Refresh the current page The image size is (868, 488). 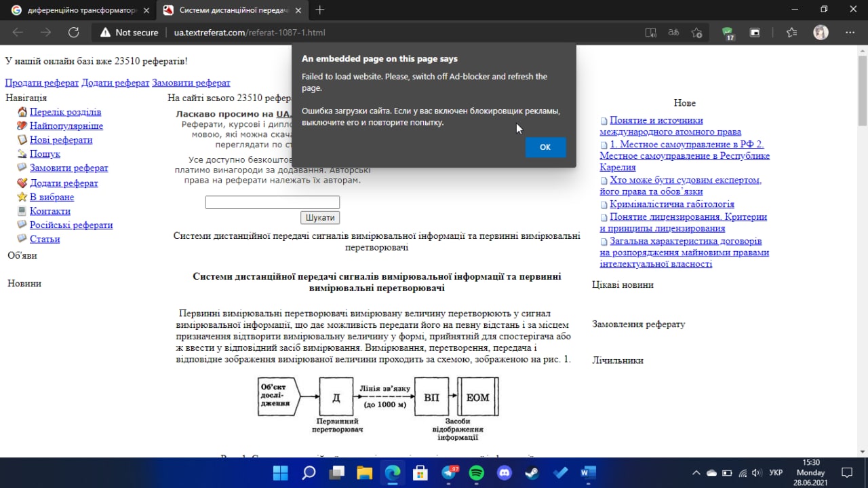coord(73,32)
